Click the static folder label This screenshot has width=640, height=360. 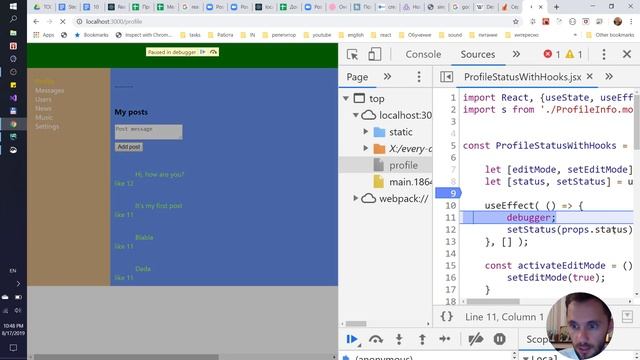point(400,132)
